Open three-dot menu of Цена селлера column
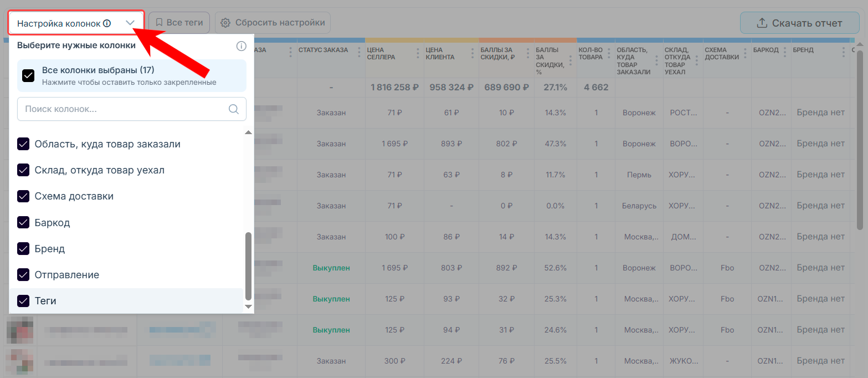This screenshot has height=378, width=868. [x=418, y=53]
